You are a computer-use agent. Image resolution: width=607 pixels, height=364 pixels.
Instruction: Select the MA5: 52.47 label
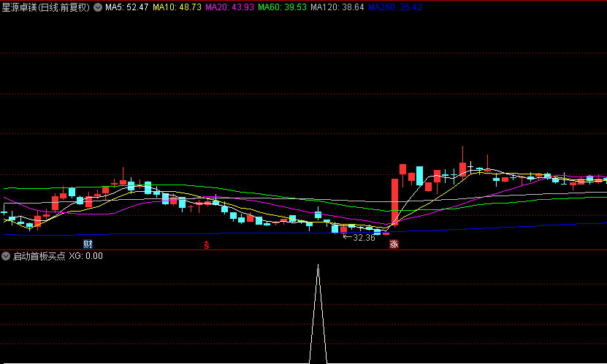[x=127, y=7]
